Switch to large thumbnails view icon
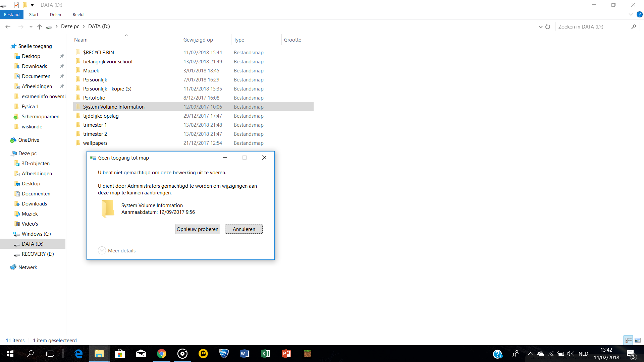This screenshot has width=644, height=362. pyautogui.click(x=638, y=340)
